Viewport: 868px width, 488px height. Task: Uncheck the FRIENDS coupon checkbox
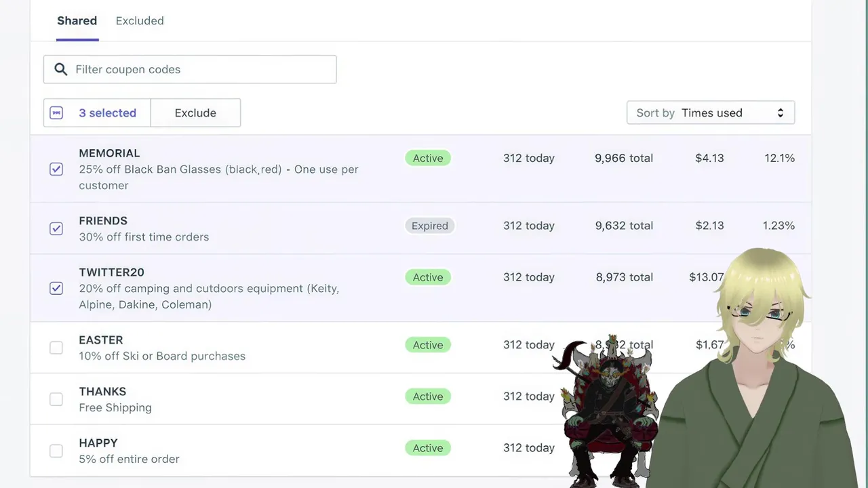coord(56,228)
